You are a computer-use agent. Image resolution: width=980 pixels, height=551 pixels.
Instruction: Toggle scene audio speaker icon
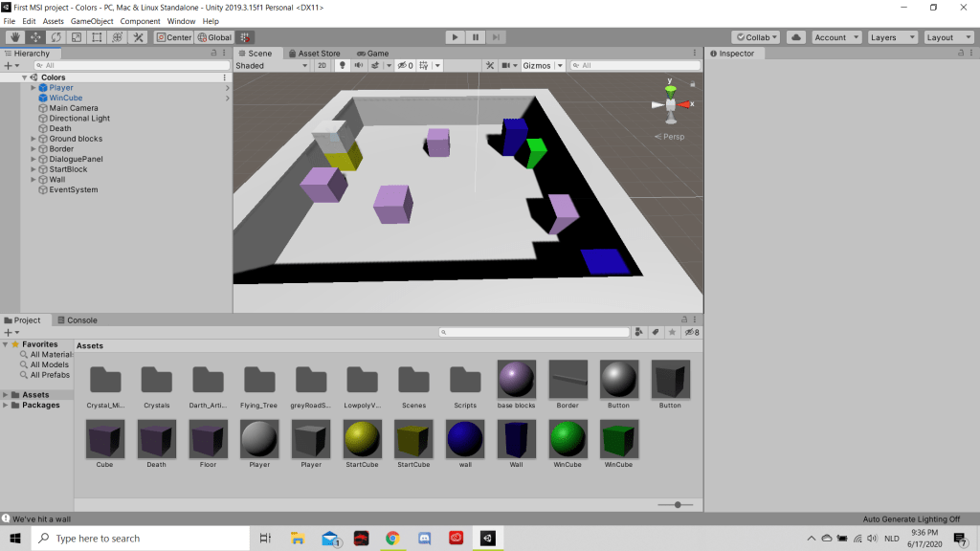(360, 66)
